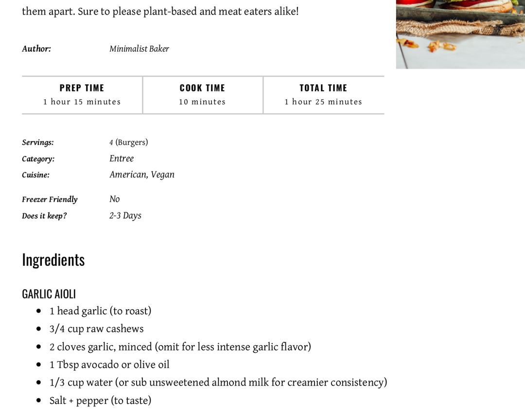
Task: Click the 1 hour 25 minutes value
Action: coord(323,102)
